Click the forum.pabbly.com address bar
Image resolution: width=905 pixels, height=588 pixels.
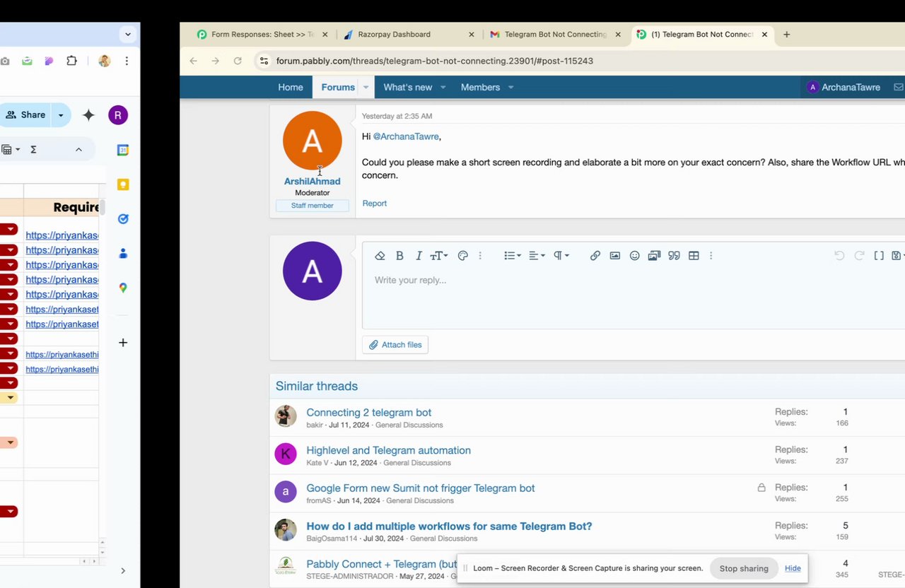(x=434, y=61)
